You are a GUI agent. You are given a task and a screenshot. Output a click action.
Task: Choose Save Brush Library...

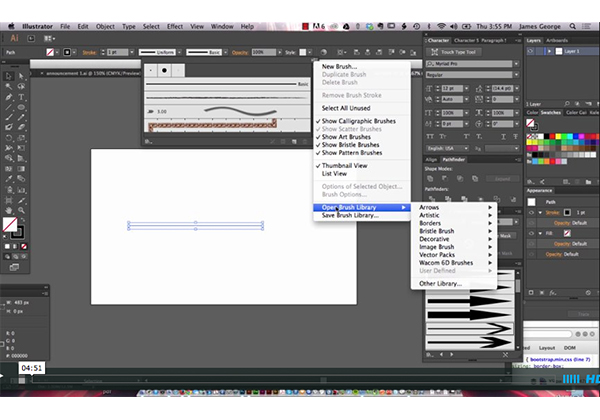350,215
